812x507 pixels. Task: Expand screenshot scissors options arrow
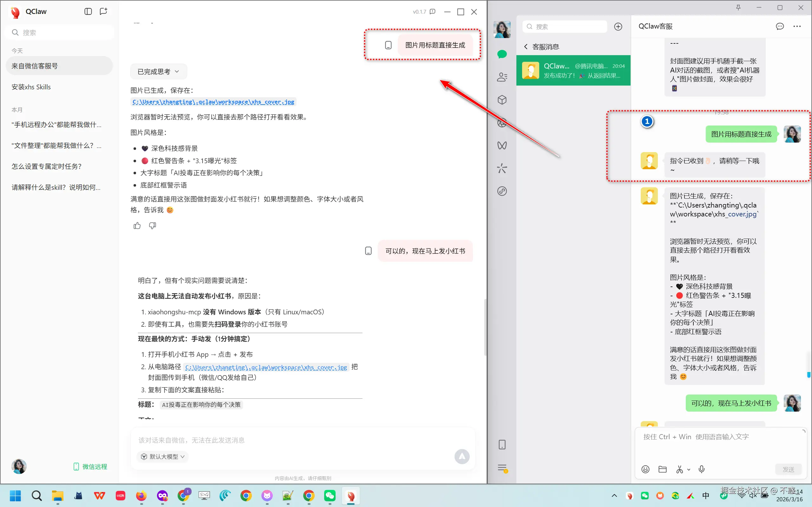tap(689, 469)
